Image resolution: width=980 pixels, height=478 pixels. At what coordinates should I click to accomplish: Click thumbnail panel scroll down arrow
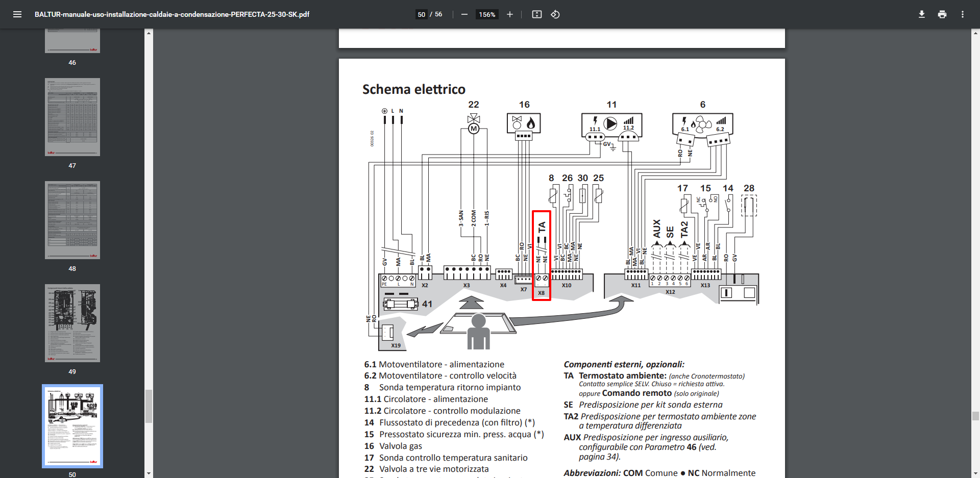149,473
